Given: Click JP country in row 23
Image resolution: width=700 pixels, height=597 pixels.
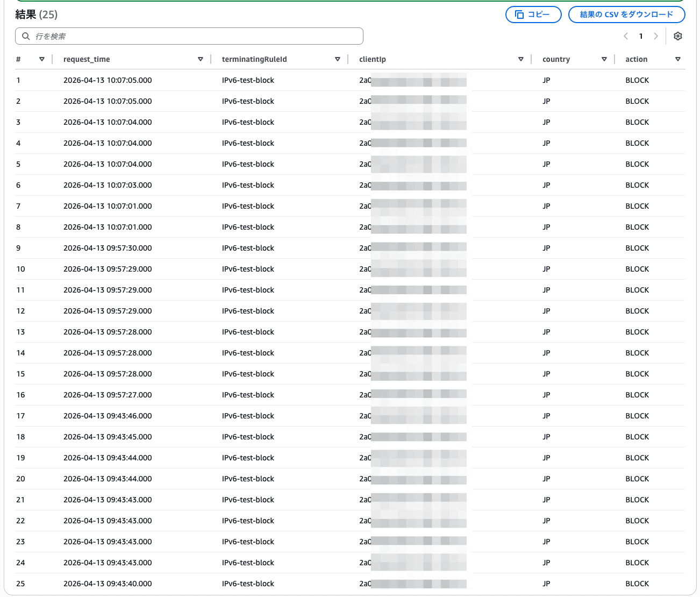Looking at the screenshot, I should [x=546, y=542].
